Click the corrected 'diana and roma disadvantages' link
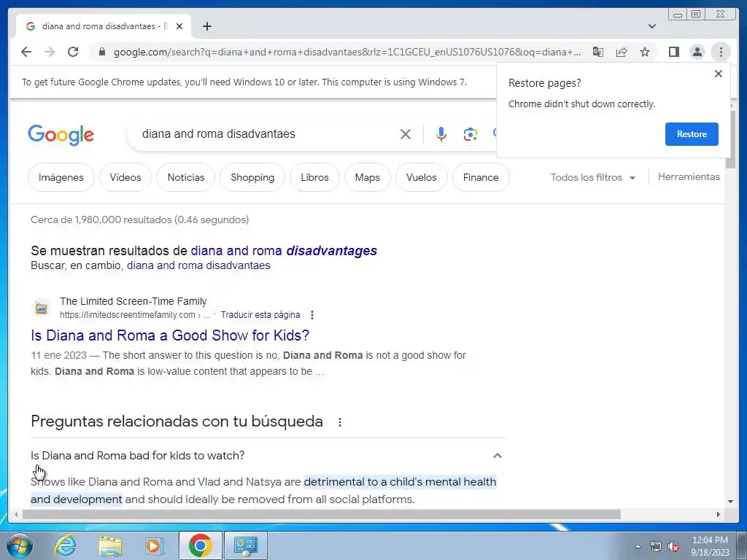Screen dimensions: 747x560 (x=284, y=251)
